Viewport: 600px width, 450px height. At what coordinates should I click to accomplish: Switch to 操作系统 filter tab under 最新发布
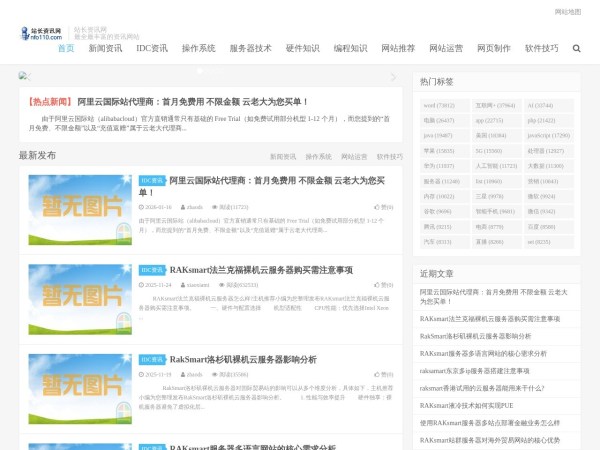(318, 157)
